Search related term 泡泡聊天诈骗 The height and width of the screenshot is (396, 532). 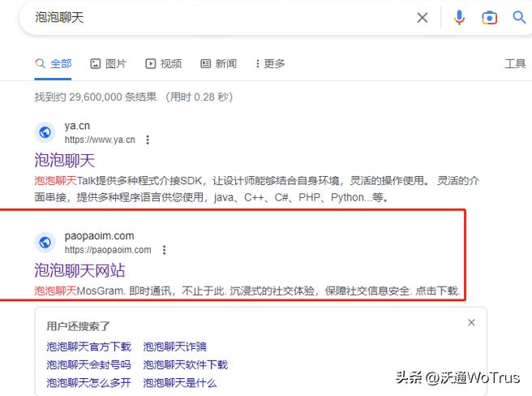tap(174, 346)
